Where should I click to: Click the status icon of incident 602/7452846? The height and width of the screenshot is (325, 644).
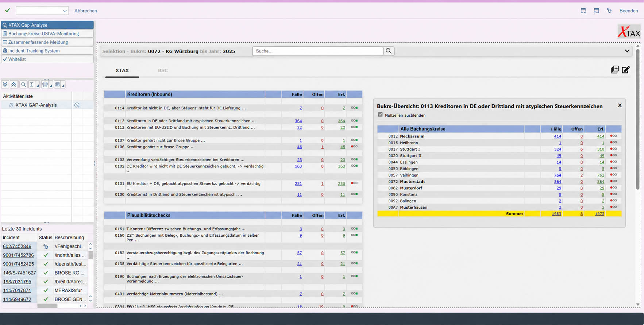(x=46, y=247)
